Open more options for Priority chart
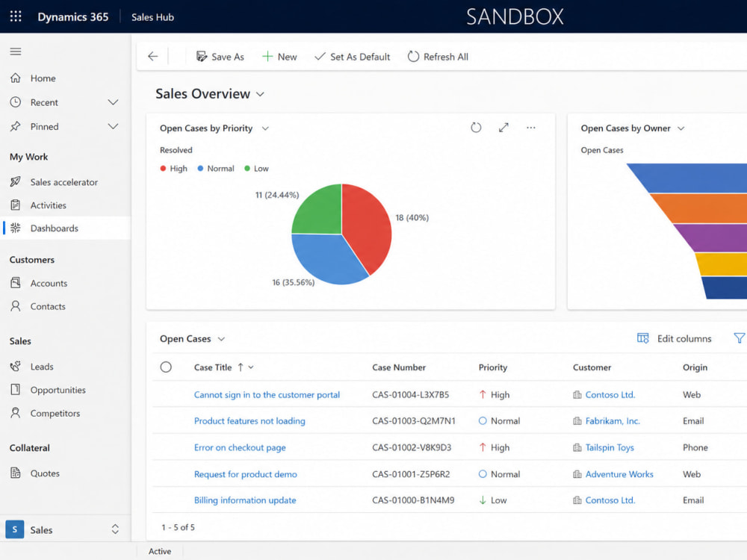Image resolution: width=747 pixels, height=560 pixels. [x=530, y=128]
